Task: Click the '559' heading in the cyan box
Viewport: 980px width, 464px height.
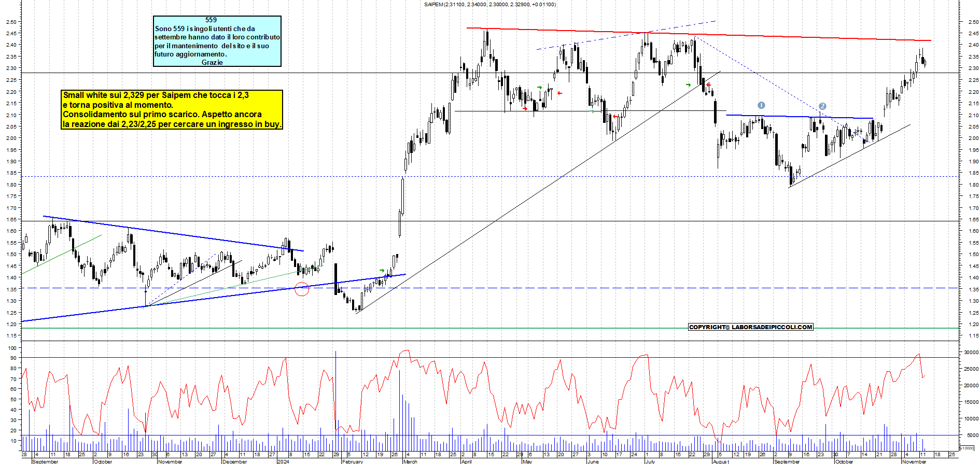Action: [x=211, y=20]
